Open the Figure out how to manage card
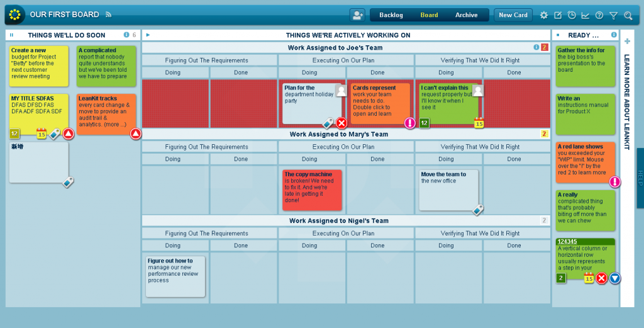Image resolution: width=644 pixels, height=328 pixels. pos(175,276)
